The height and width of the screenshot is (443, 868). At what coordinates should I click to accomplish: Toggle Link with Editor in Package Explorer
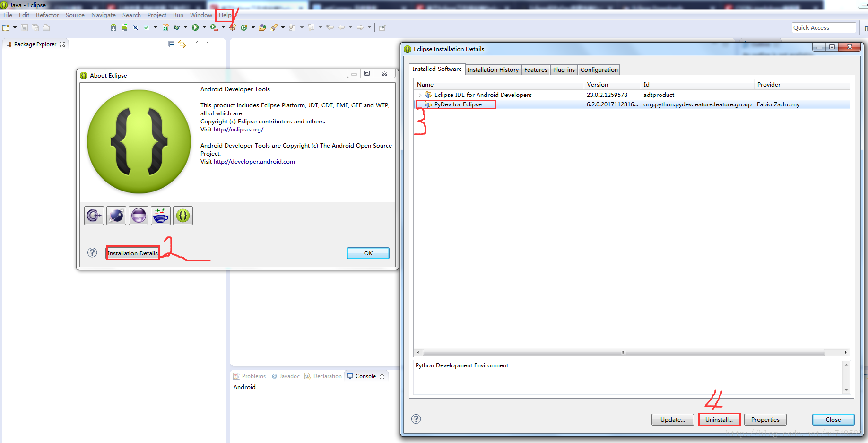coord(182,44)
